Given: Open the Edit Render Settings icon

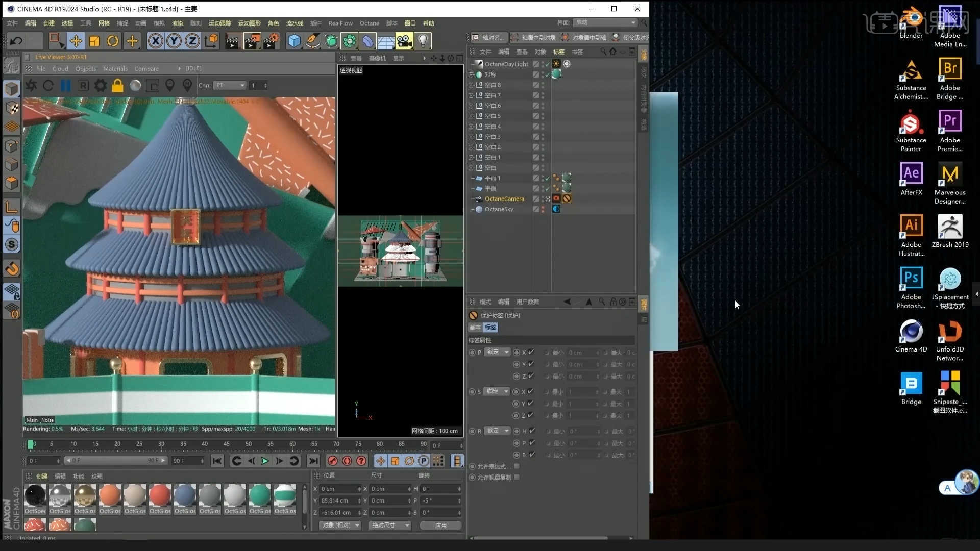Looking at the screenshot, I should [271, 41].
